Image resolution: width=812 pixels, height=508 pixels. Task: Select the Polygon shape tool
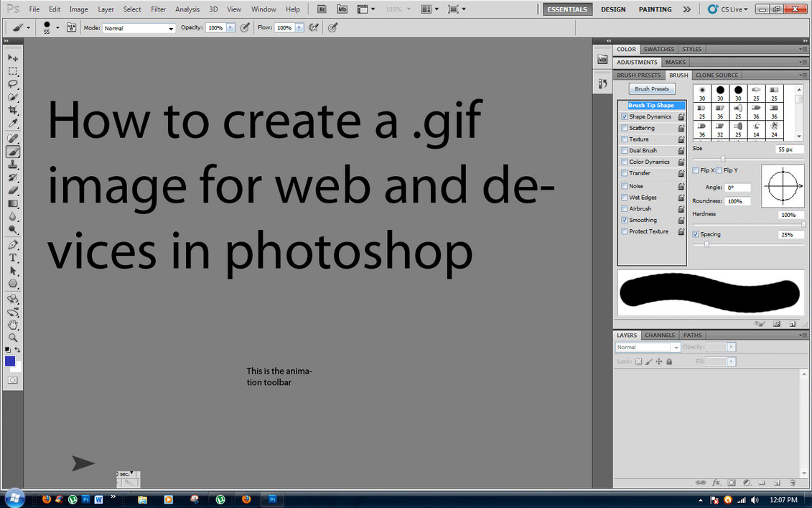(x=12, y=284)
